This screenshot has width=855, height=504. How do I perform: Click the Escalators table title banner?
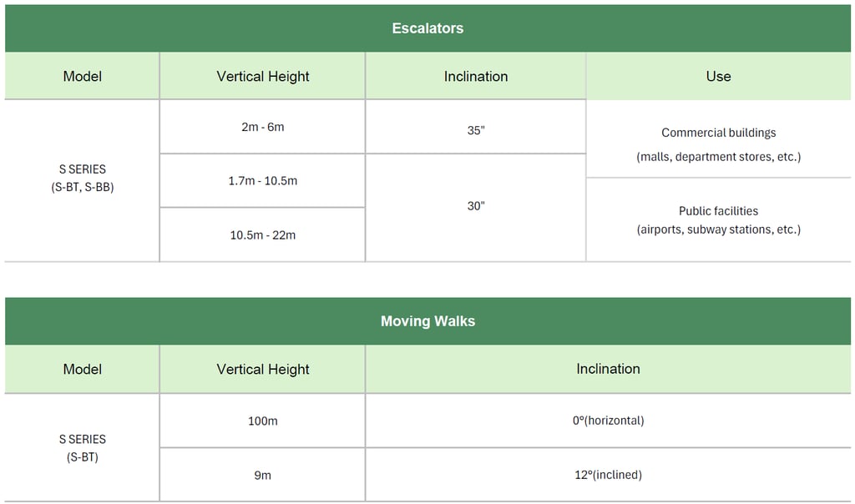(x=427, y=28)
